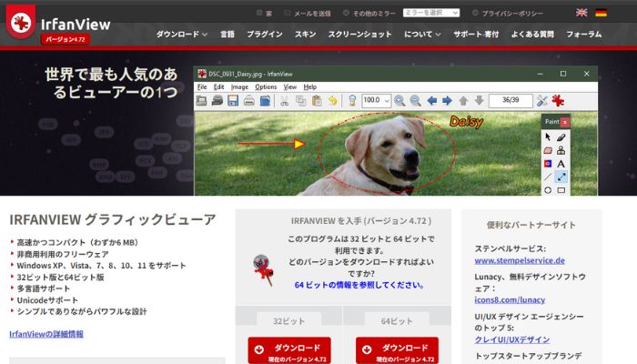Open the Options menu in IrfanView window
This screenshot has width=637, height=364.
click(x=266, y=87)
